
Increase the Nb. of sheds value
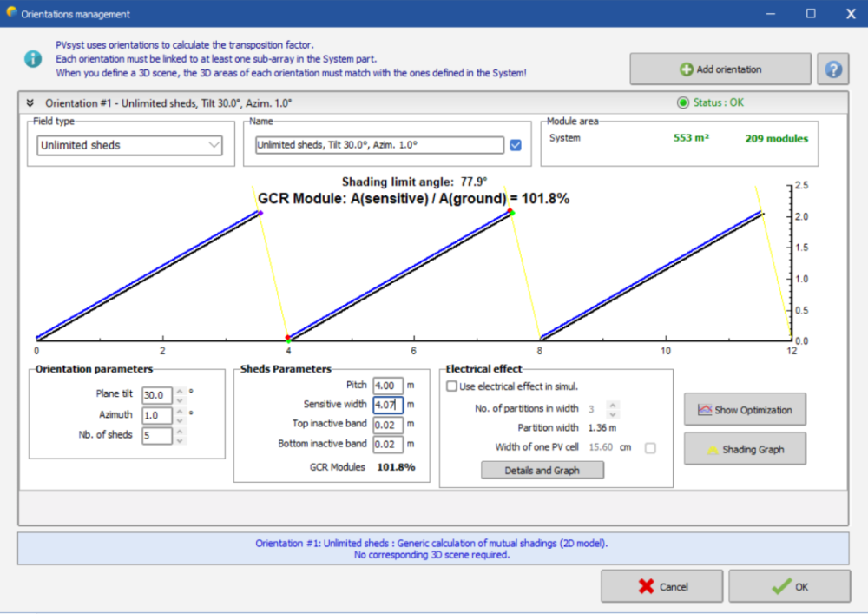pyautogui.click(x=180, y=432)
